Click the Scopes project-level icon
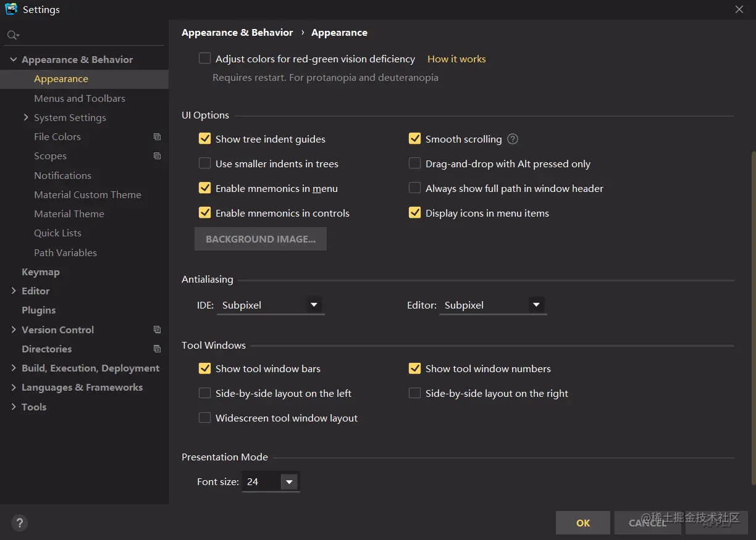756x540 pixels. pos(157,156)
